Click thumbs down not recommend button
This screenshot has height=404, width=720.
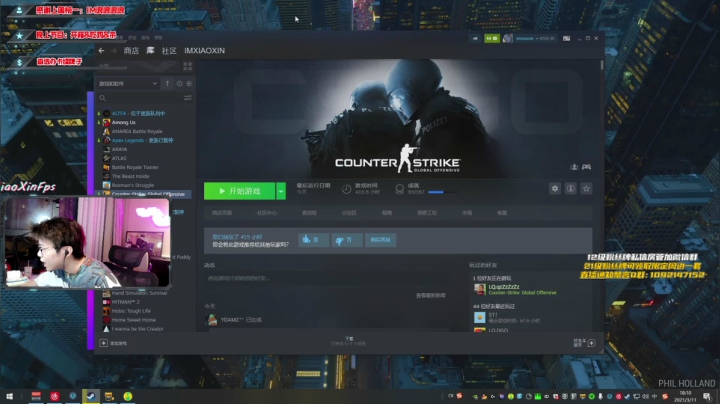tap(347, 240)
